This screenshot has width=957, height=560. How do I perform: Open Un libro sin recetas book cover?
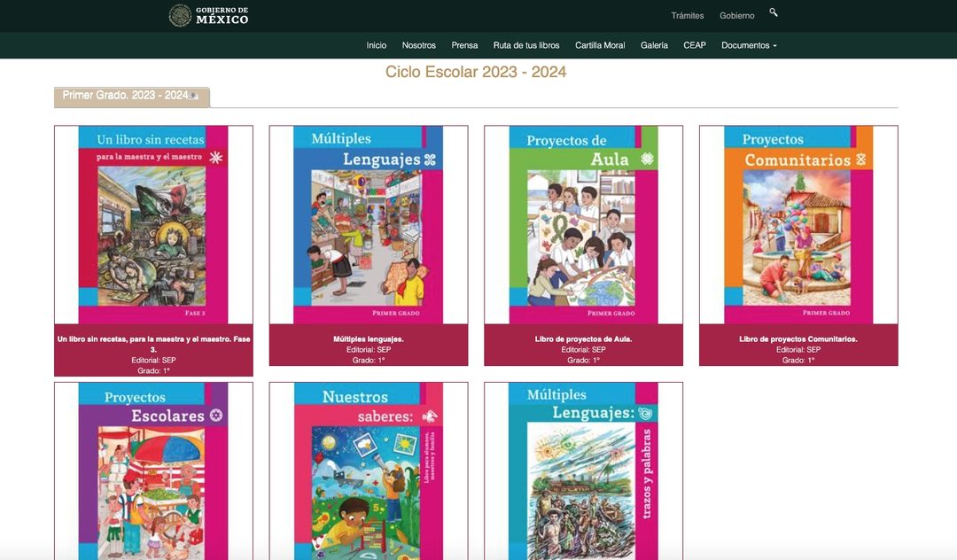coord(153,224)
